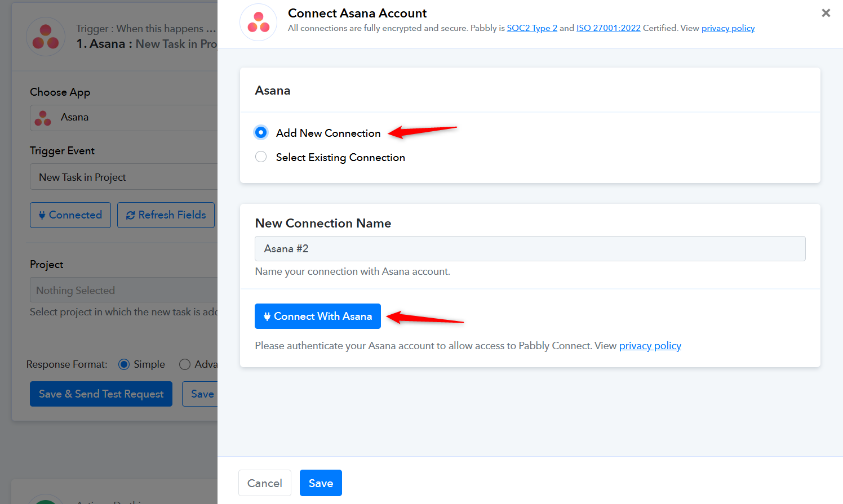The width and height of the screenshot is (843, 504).
Task: Open privacy policy link below Connect button
Action: (650, 346)
